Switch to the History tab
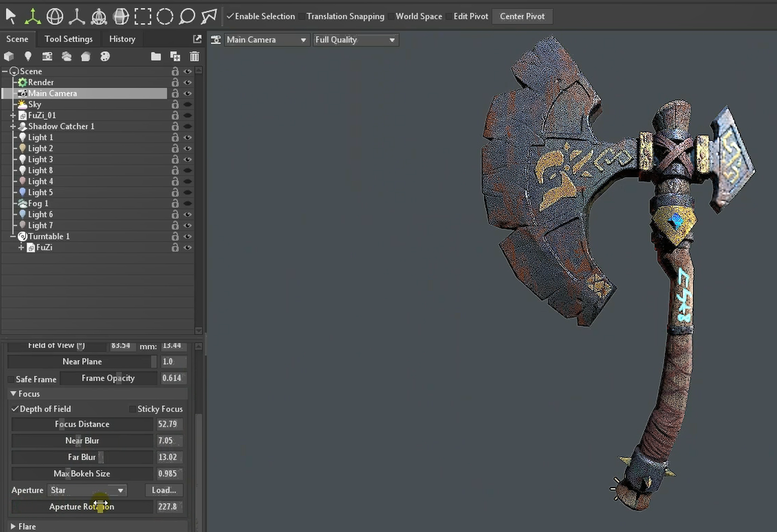Viewport: 777px width, 532px height. point(122,39)
